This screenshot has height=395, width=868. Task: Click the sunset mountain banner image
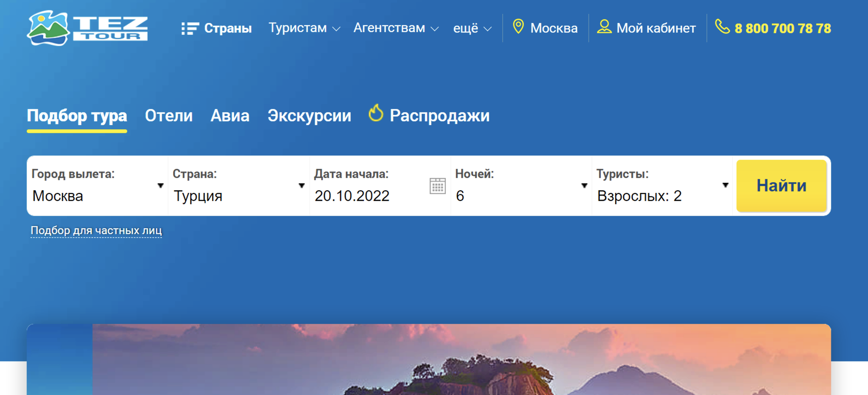coord(429,359)
